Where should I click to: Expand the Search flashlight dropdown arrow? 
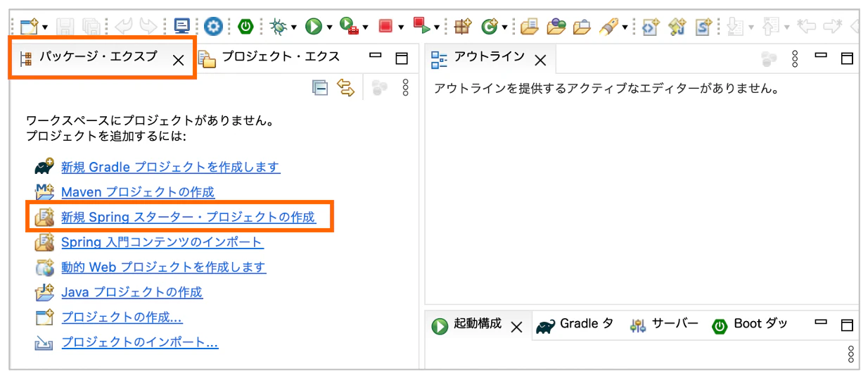click(625, 27)
